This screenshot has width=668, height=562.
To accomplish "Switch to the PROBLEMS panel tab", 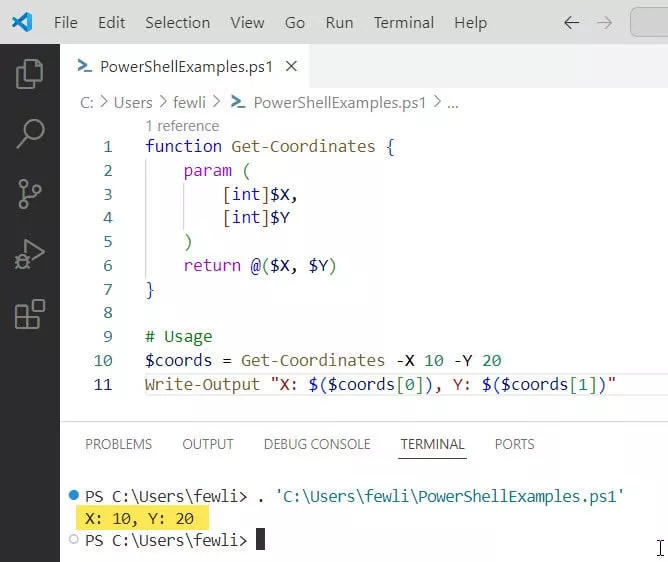I will coord(118,444).
